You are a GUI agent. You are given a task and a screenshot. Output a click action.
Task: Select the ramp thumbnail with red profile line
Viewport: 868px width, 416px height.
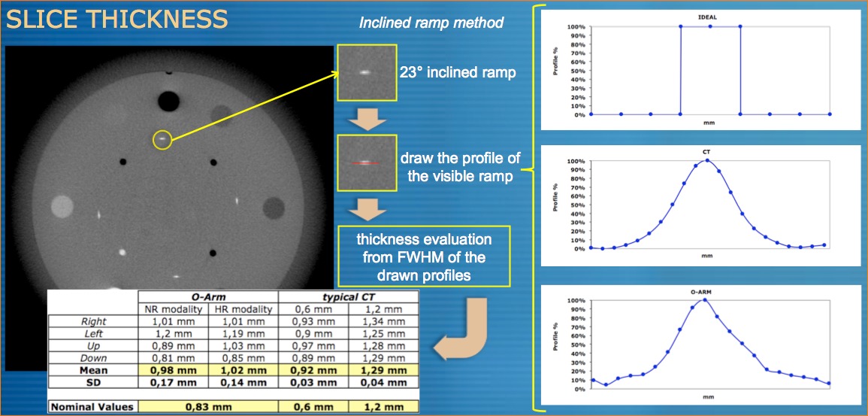(365, 162)
